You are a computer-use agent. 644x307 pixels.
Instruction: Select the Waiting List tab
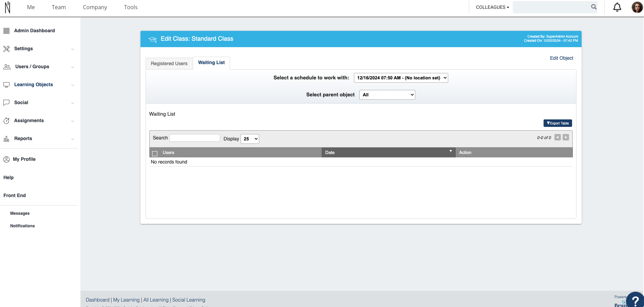[211, 63]
